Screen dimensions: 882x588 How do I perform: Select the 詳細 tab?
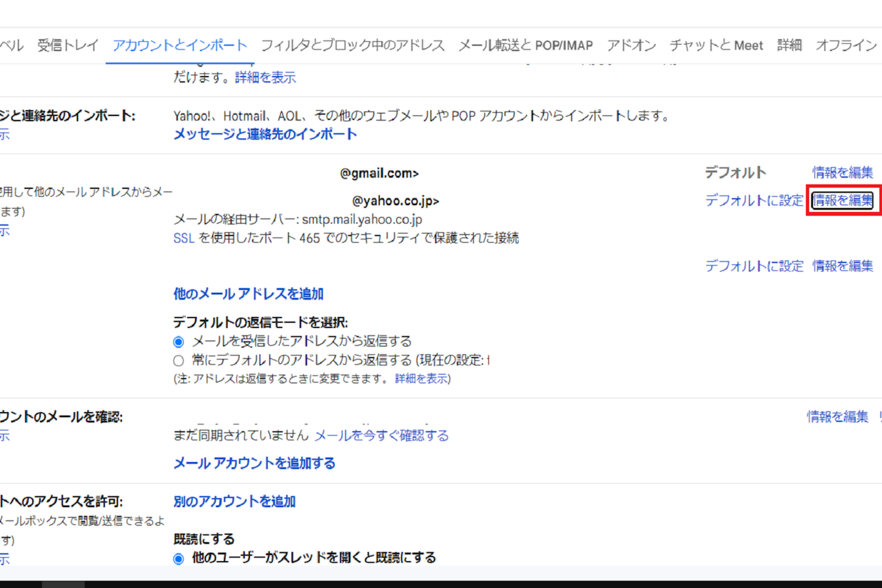(x=789, y=45)
